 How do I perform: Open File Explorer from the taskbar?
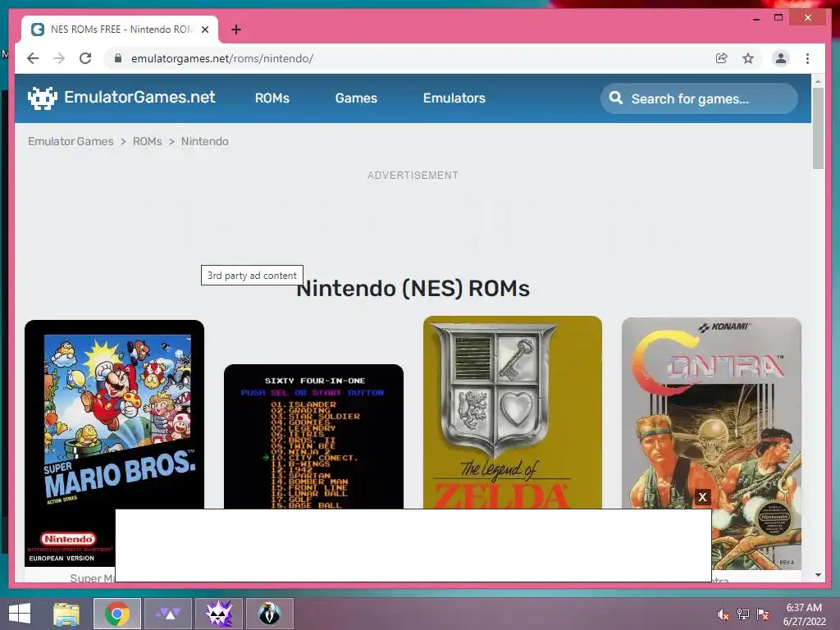[x=66, y=614]
